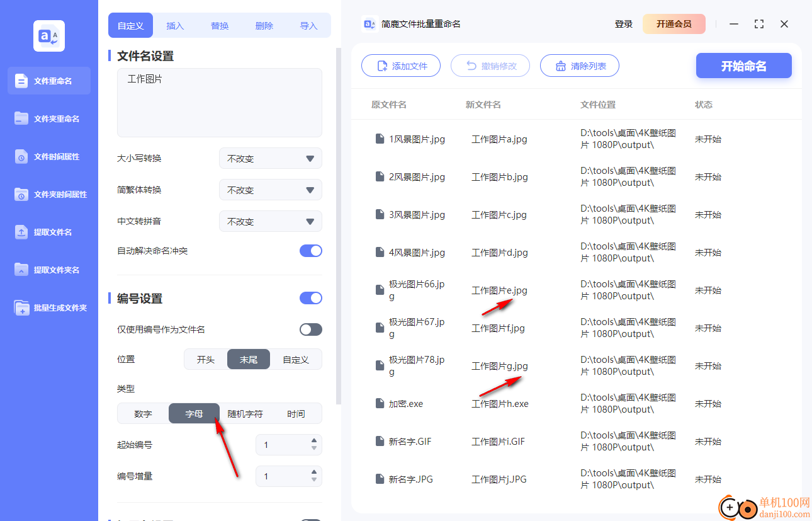
Task: Open the 提取文件夹名 sidebar section
Action: pos(49,270)
